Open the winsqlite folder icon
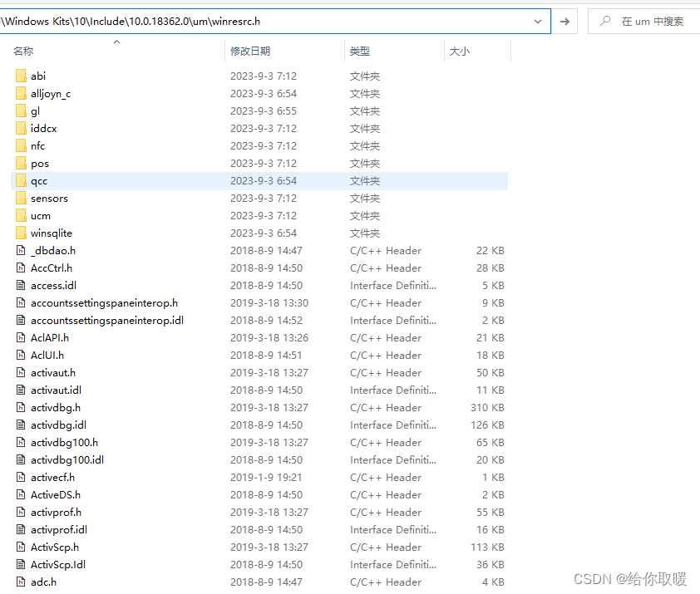 [x=20, y=233]
